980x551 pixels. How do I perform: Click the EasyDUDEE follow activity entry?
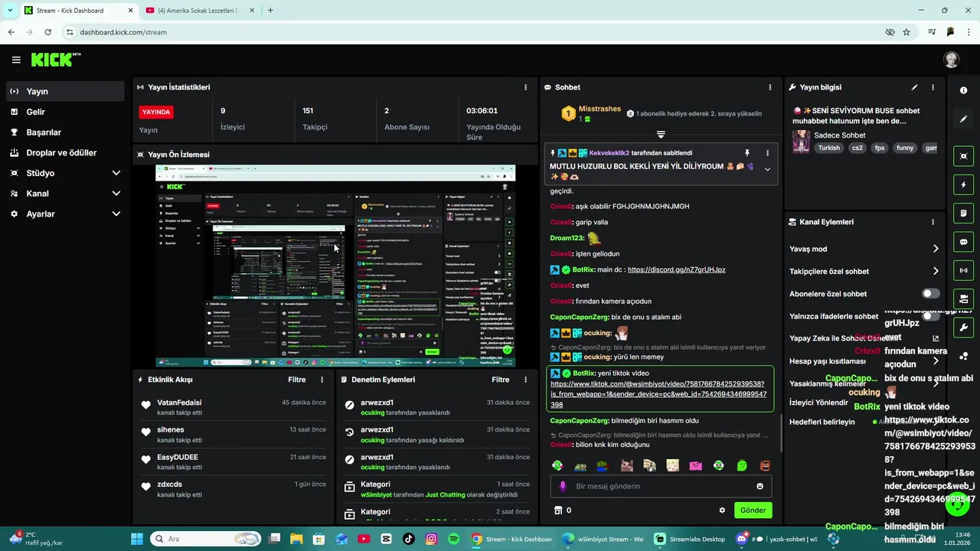pyautogui.click(x=234, y=462)
